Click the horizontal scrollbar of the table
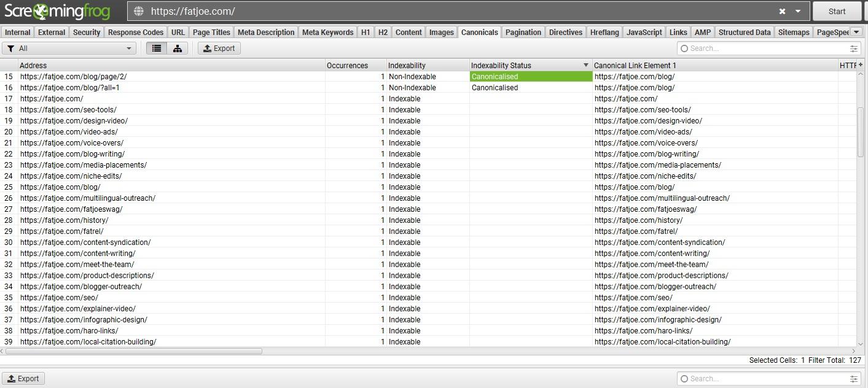This screenshot has width=868, height=388. [133, 352]
